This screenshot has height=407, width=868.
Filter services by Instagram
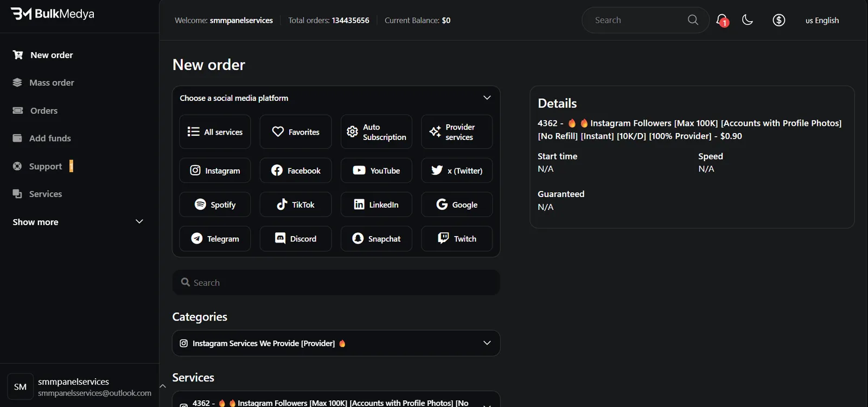[215, 170]
